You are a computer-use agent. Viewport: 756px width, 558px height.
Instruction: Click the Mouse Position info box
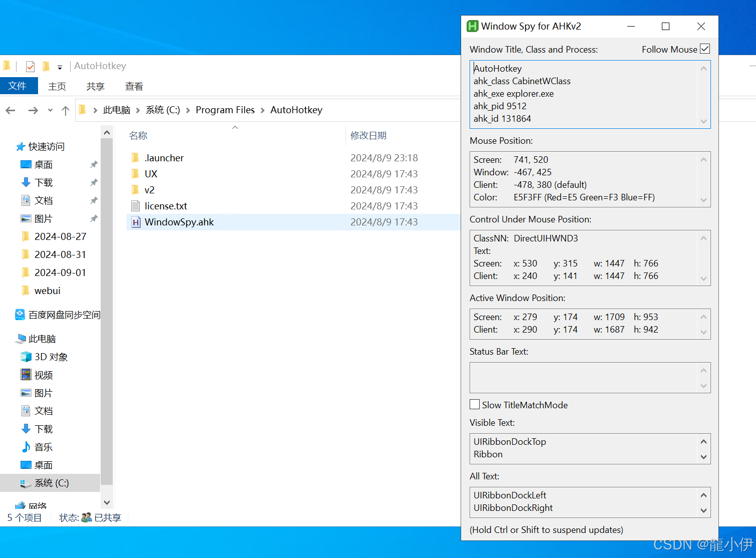(x=590, y=179)
